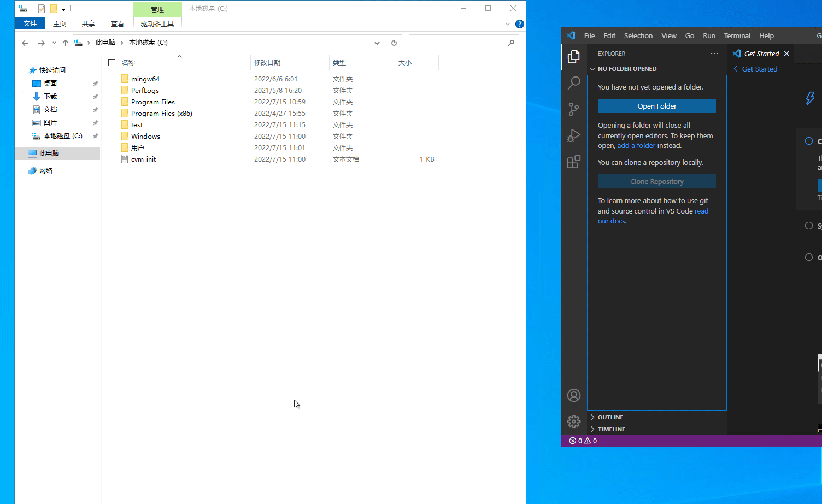The width and height of the screenshot is (822, 504).
Task: Open the Extensions view icon
Action: [574, 162]
